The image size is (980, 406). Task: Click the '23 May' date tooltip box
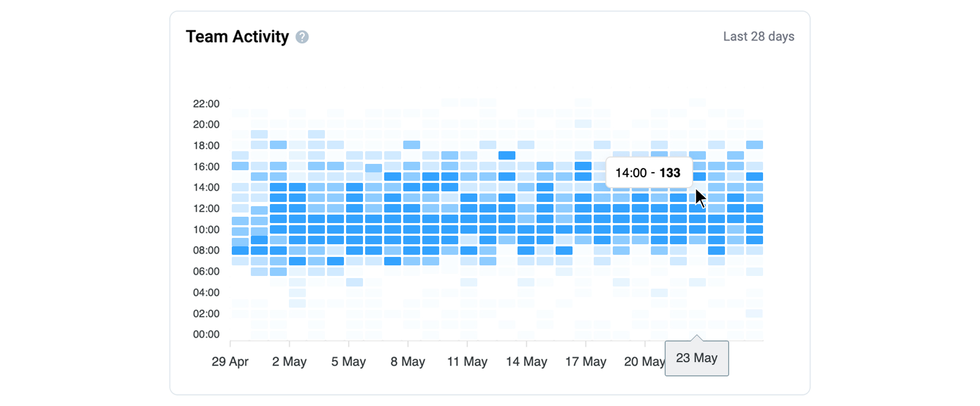(x=696, y=358)
